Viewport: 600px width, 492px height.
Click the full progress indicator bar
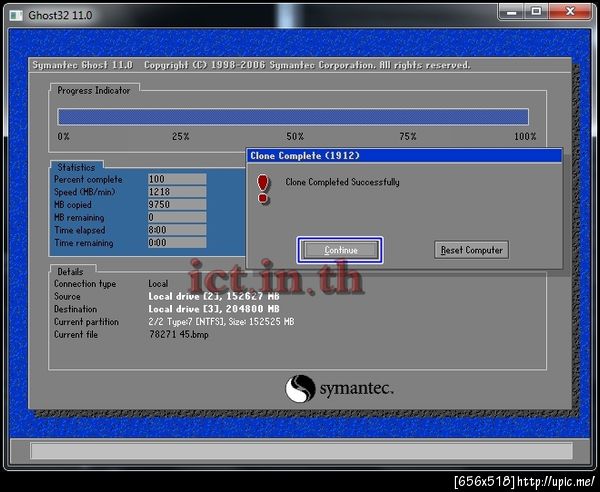pyautogui.click(x=293, y=117)
